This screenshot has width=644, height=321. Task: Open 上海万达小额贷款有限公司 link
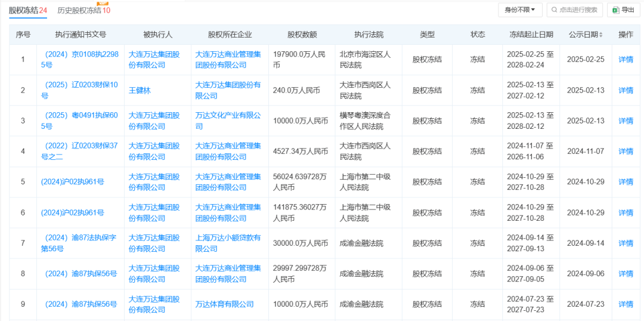(x=228, y=243)
